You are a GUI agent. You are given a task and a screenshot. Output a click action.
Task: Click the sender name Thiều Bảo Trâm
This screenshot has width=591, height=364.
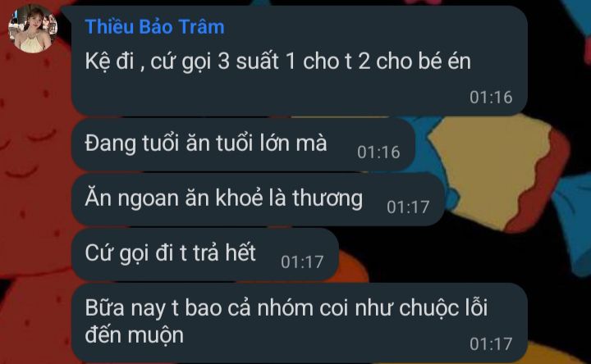(x=154, y=27)
